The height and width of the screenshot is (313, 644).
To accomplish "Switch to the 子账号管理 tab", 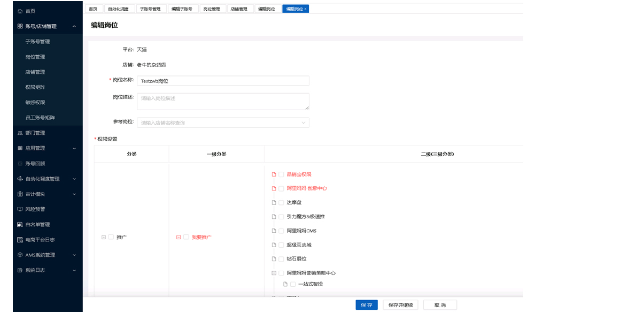I will click(x=150, y=9).
